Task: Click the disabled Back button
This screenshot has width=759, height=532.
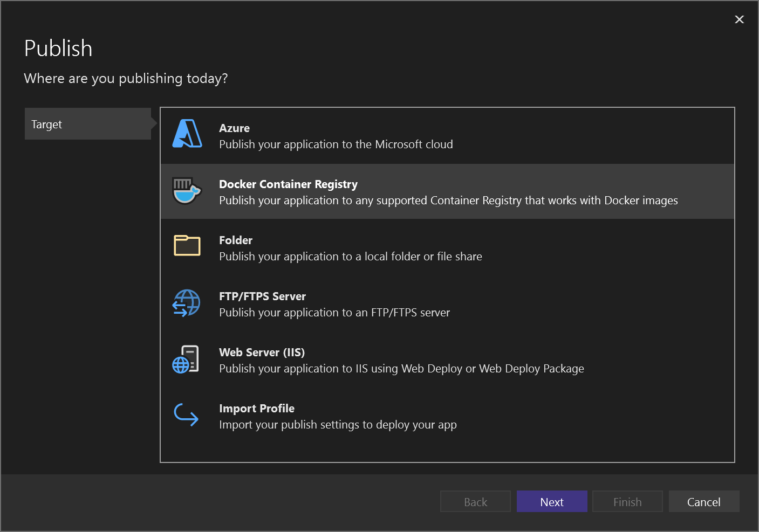Action: click(x=475, y=501)
